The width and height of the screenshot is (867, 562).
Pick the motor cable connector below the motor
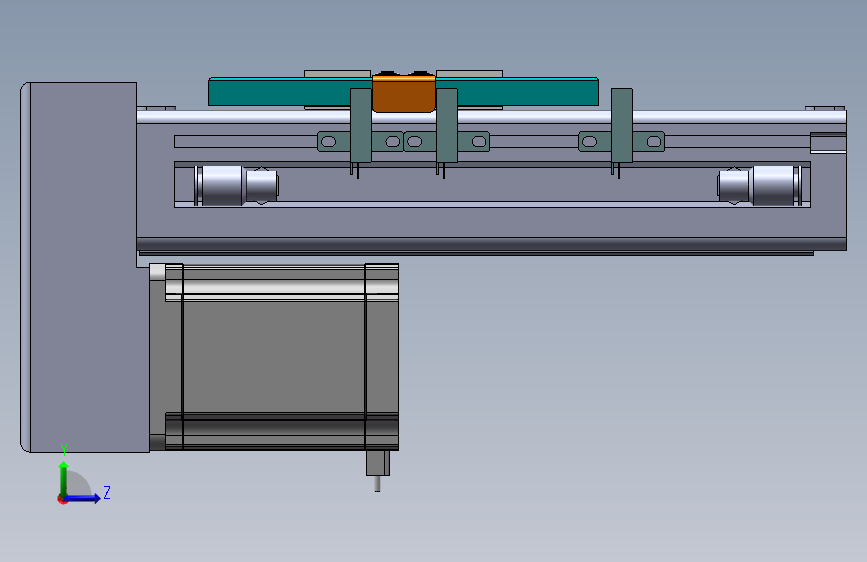378,464
